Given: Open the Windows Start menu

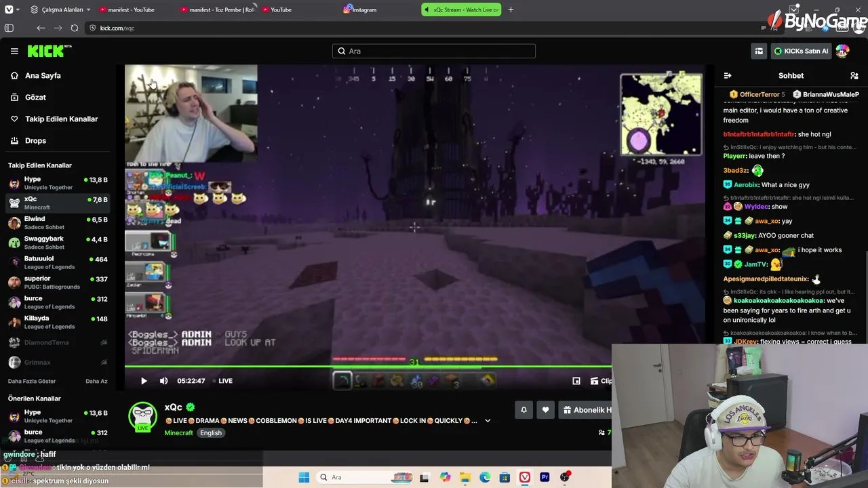Looking at the screenshot, I should click(x=304, y=477).
